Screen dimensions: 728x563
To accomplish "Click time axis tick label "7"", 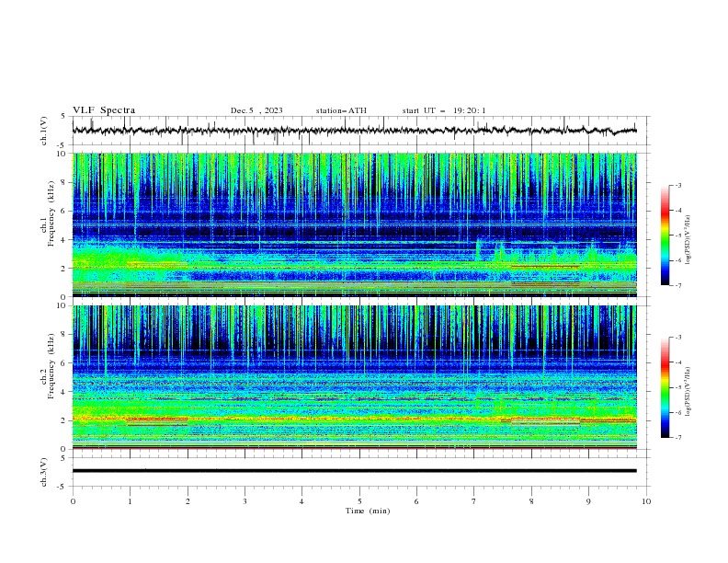I will click(x=474, y=501).
